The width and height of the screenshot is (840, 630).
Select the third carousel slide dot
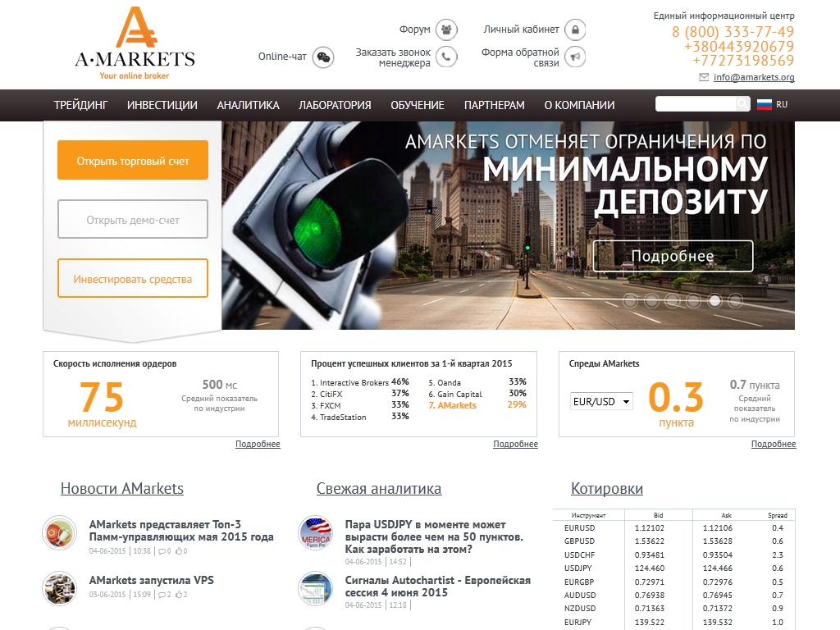click(x=672, y=300)
